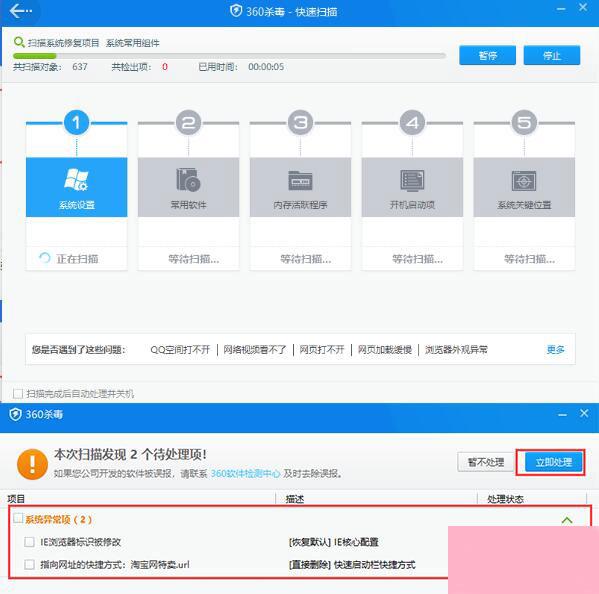The height and width of the screenshot is (594, 599).
Task: Click the 扫描系统修复项目 status text
Action: click(x=63, y=43)
